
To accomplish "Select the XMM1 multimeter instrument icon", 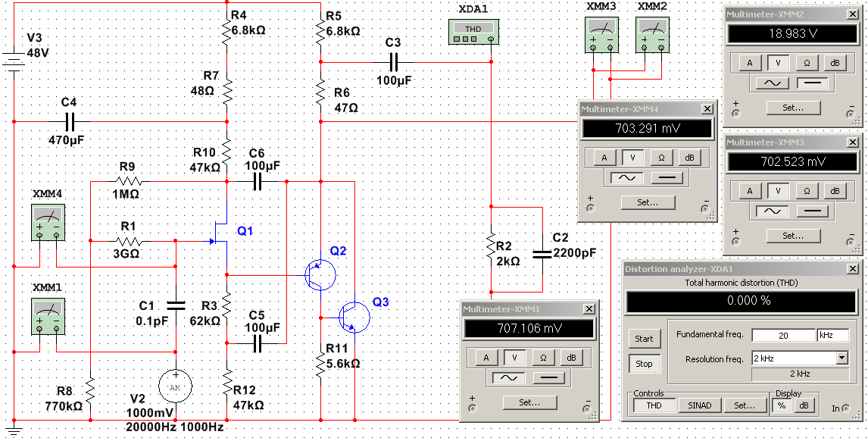I will (x=48, y=316).
